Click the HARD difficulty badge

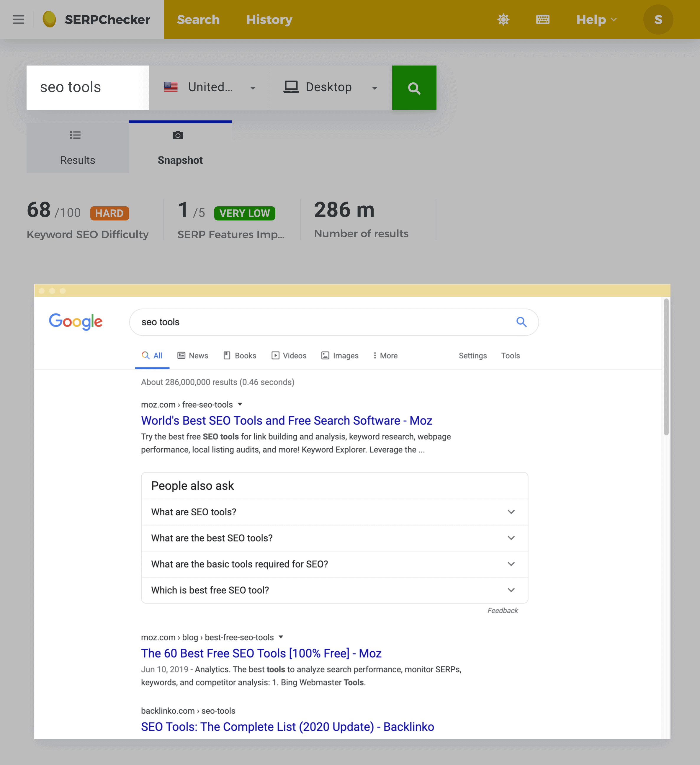pos(110,213)
